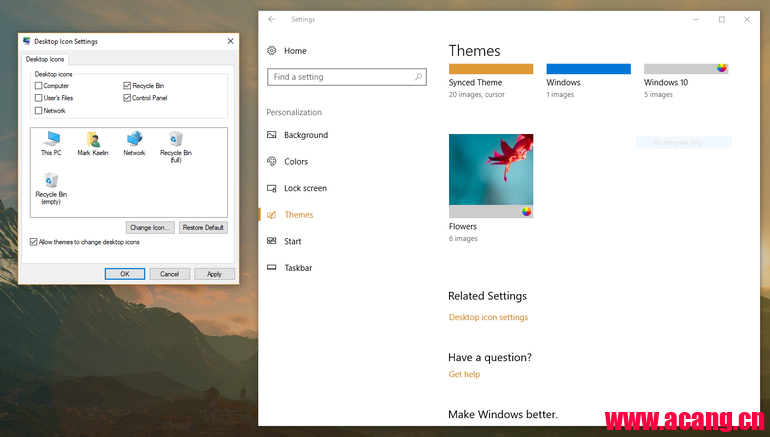Toggle Allow themes to change desktop icons
Viewport: 770px width, 437px height.
(33, 242)
